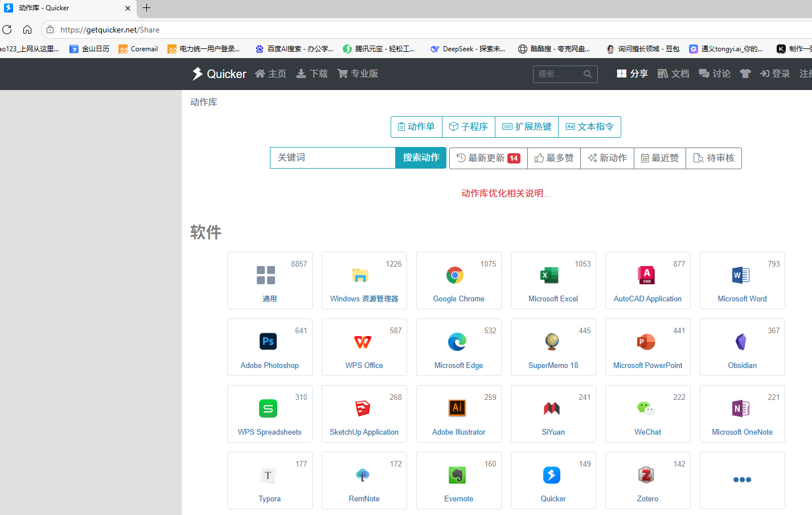
Task: Switch to the 动作单 tab
Action: pos(416,126)
